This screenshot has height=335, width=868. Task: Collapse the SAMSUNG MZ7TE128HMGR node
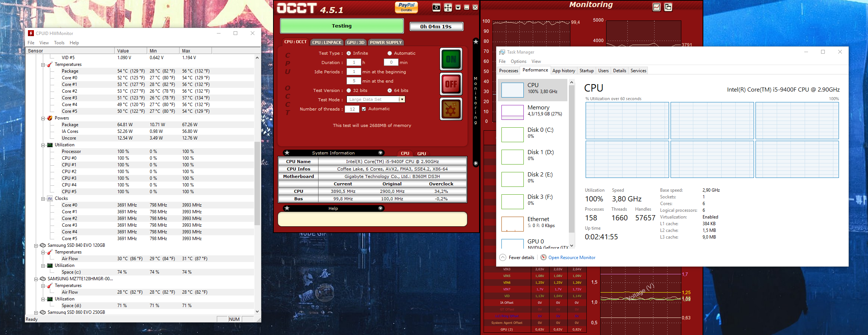coord(36,279)
